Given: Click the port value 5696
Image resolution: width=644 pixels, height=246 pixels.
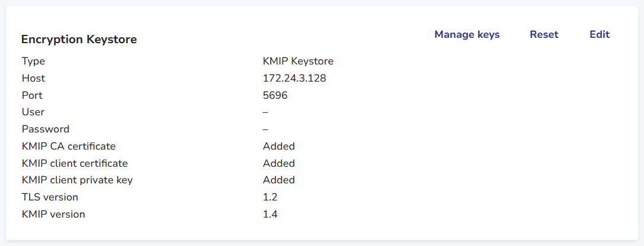Looking at the screenshot, I should coord(275,95).
